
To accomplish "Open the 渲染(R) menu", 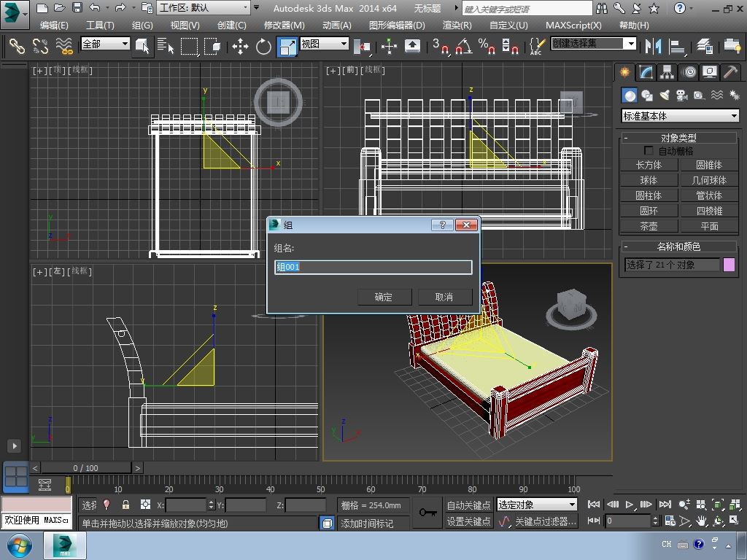I will [457, 25].
